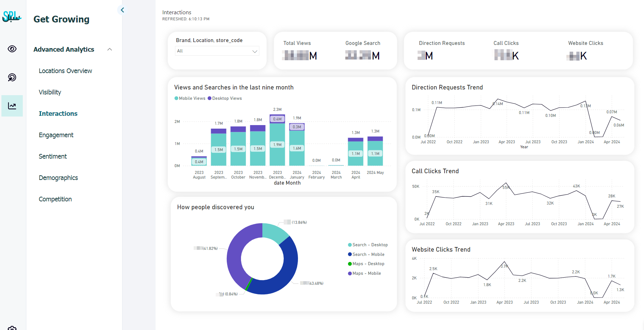Open the eye icon in the left rail
The width and height of the screenshot is (644, 330).
pyautogui.click(x=12, y=49)
